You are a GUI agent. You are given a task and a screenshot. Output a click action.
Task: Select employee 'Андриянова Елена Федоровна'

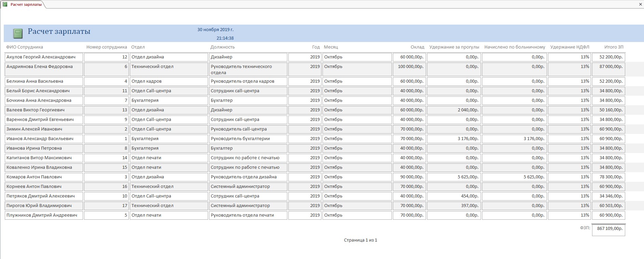coord(44,69)
